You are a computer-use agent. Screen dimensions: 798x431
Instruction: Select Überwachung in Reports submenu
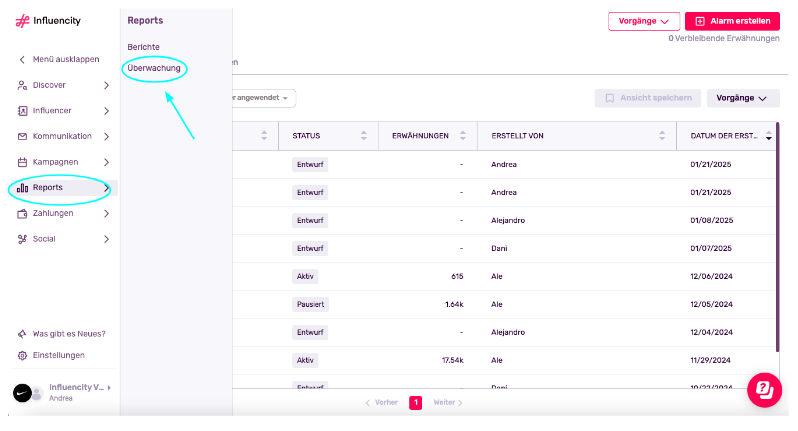click(154, 68)
